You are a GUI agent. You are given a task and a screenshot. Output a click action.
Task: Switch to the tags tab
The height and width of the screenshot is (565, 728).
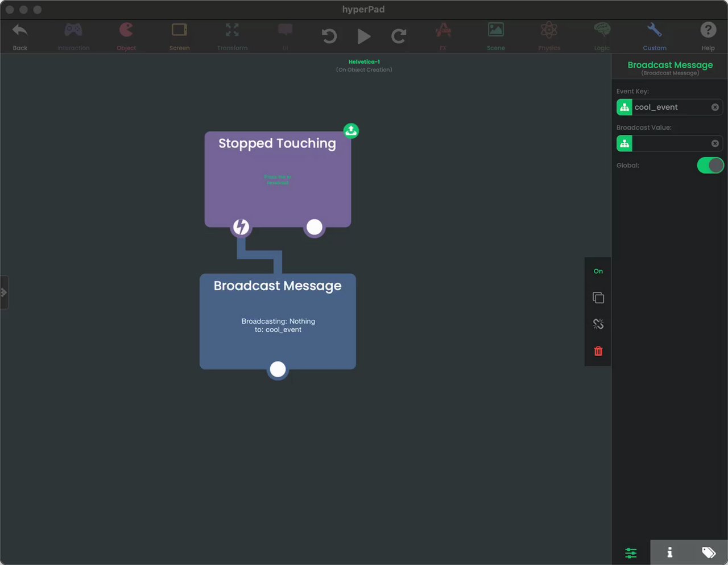point(709,552)
